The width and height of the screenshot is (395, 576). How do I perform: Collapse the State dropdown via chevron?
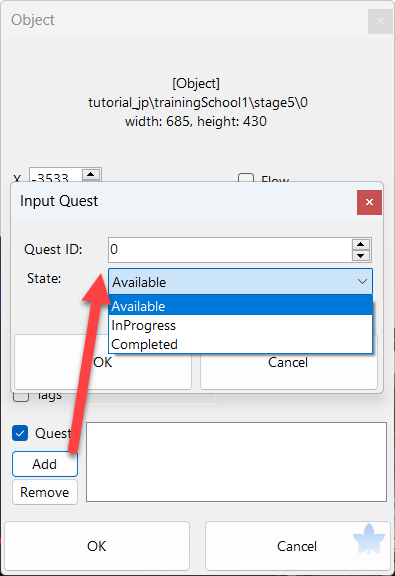[x=362, y=282]
